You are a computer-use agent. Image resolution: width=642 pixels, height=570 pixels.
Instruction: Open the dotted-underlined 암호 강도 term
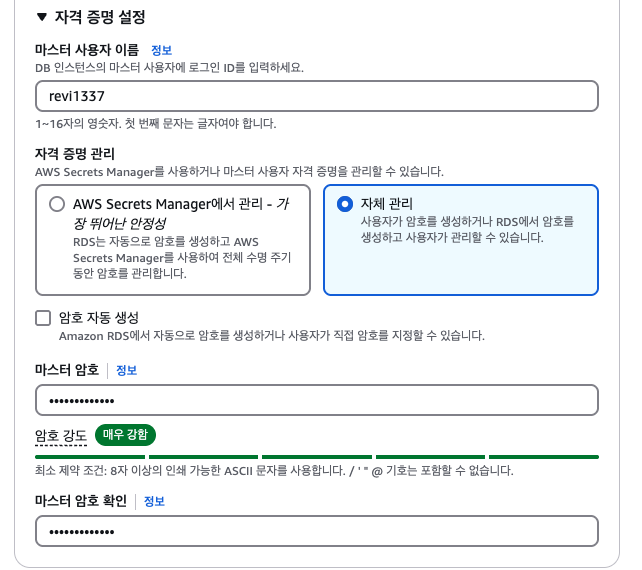[x=61, y=436]
